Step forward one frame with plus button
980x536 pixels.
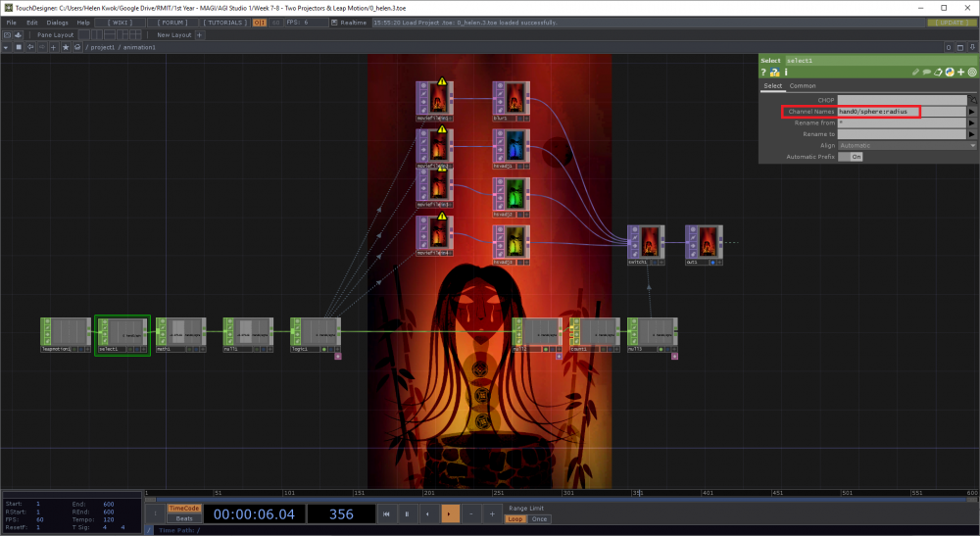[x=492, y=514]
